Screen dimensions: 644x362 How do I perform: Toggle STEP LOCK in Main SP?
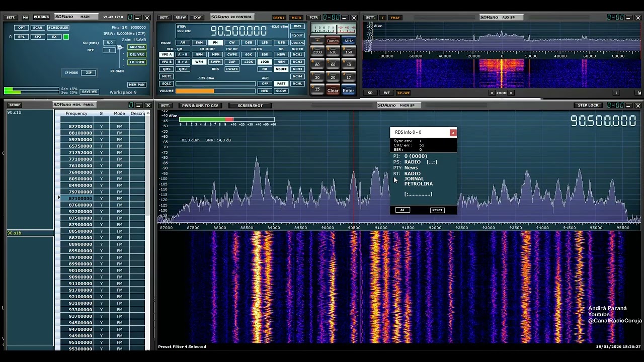click(588, 106)
